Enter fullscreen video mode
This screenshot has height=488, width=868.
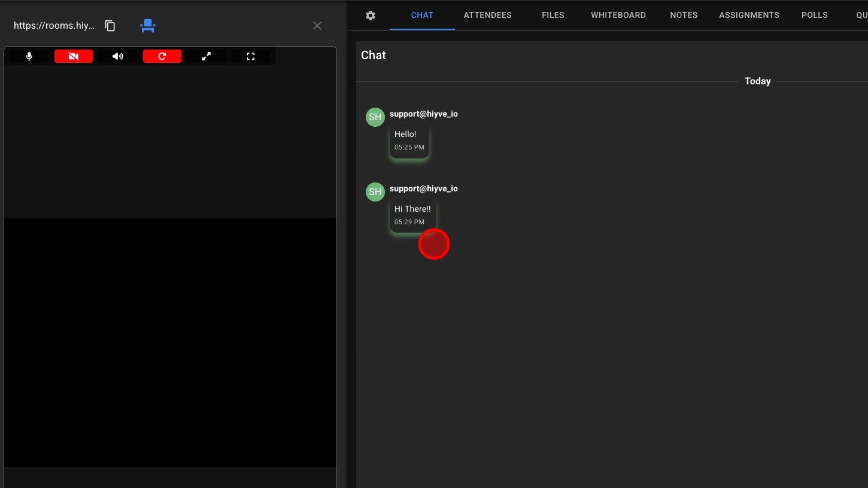[251, 56]
